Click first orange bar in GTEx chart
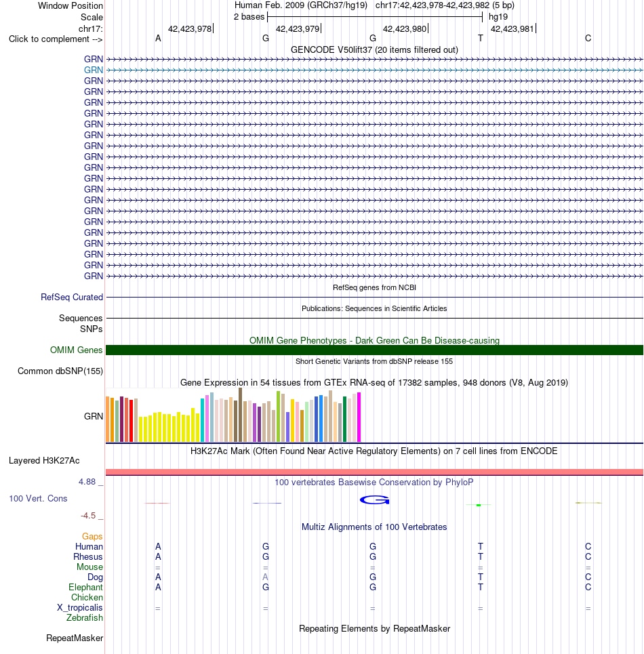Viewport: 644px width, 654px height. (108, 420)
